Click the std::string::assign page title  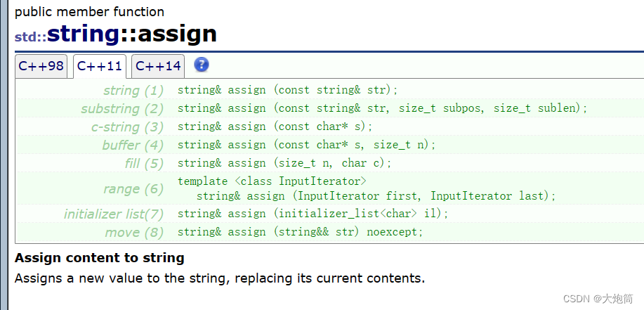click(116, 34)
